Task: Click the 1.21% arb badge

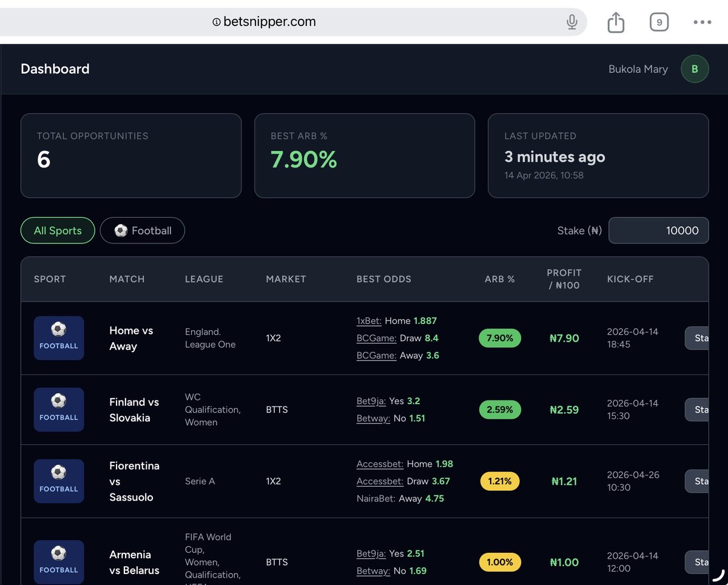Action: click(500, 481)
